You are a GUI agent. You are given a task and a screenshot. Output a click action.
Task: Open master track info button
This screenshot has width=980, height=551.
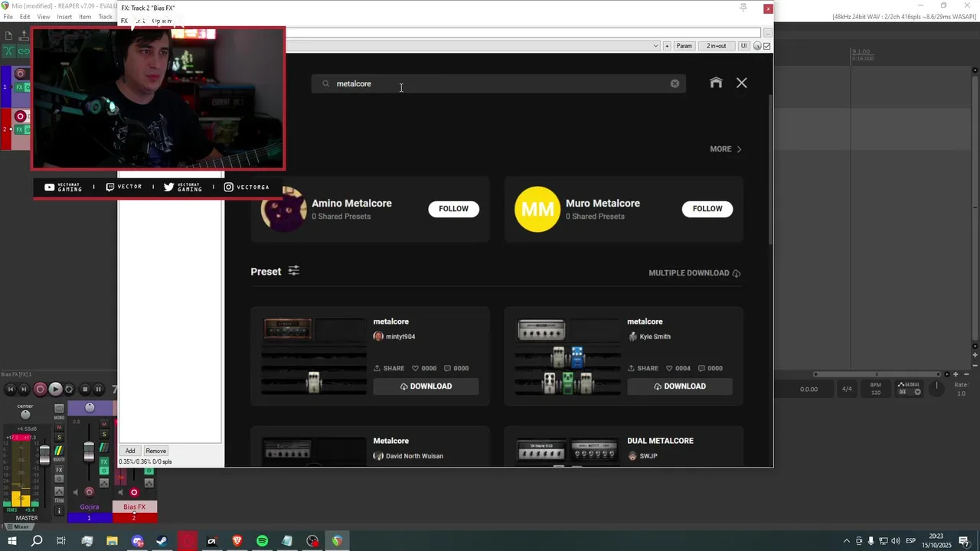59,510
